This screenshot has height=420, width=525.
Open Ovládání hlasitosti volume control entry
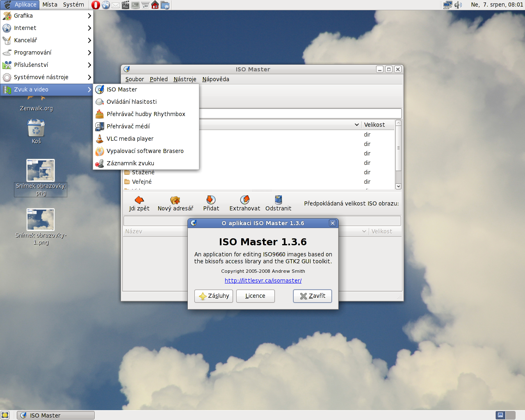click(x=146, y=102)
